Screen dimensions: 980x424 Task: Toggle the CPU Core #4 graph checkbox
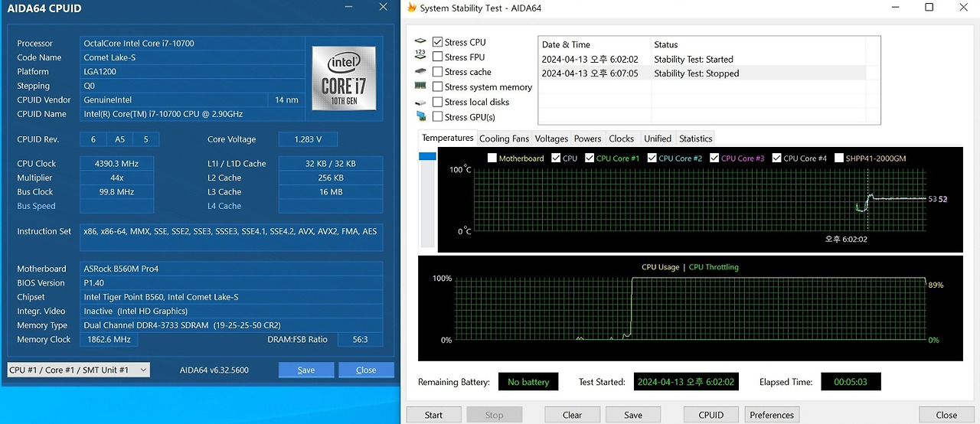coord(776,158)
